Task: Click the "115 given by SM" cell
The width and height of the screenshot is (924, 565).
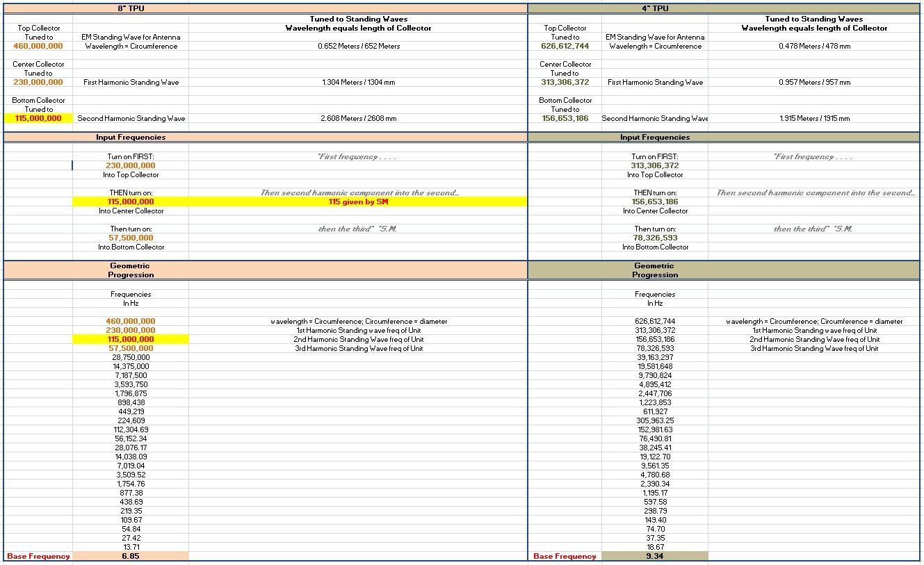Action: [x=358, y=202]
